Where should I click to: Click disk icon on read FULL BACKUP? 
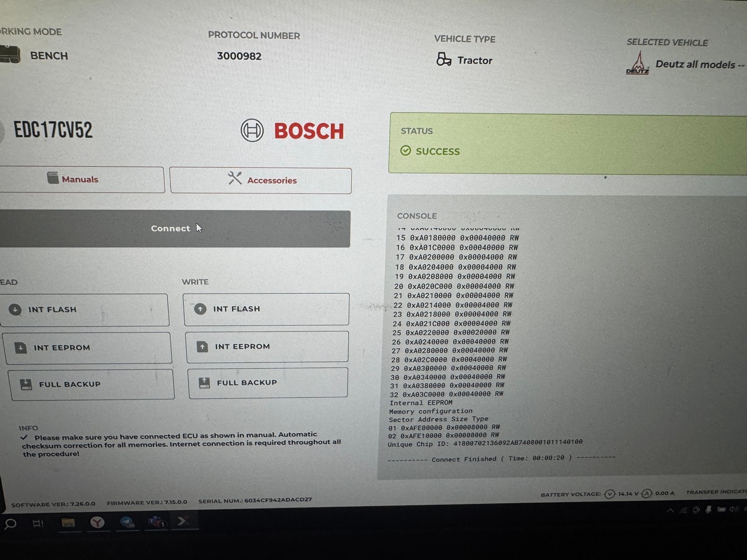[26, 384]
